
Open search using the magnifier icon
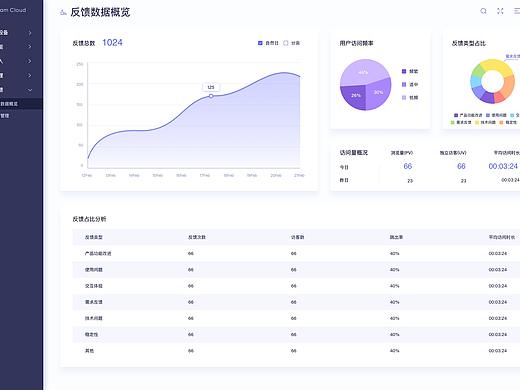click(x=483, y=11)
